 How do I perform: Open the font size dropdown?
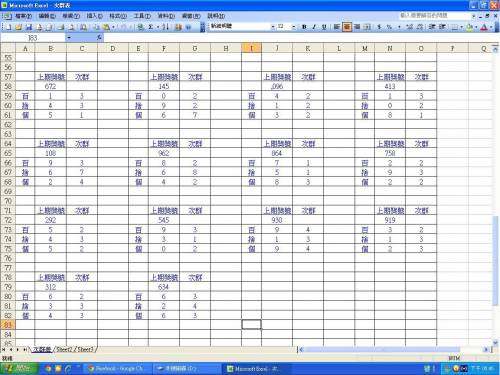coord(293,26)
